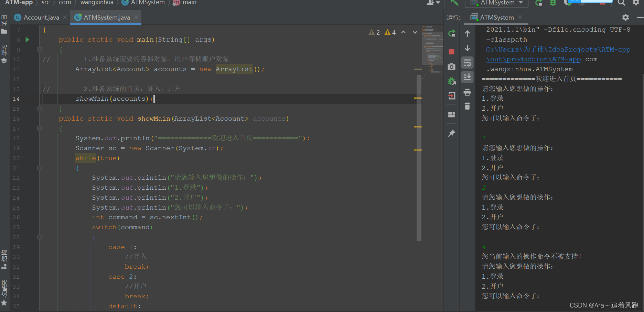
Task: Run main via the green gutter arrow
Action: [x=27, y=40]
